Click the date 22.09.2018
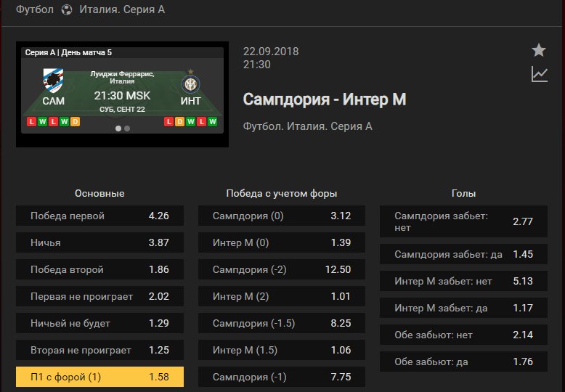 coord(271,52)
